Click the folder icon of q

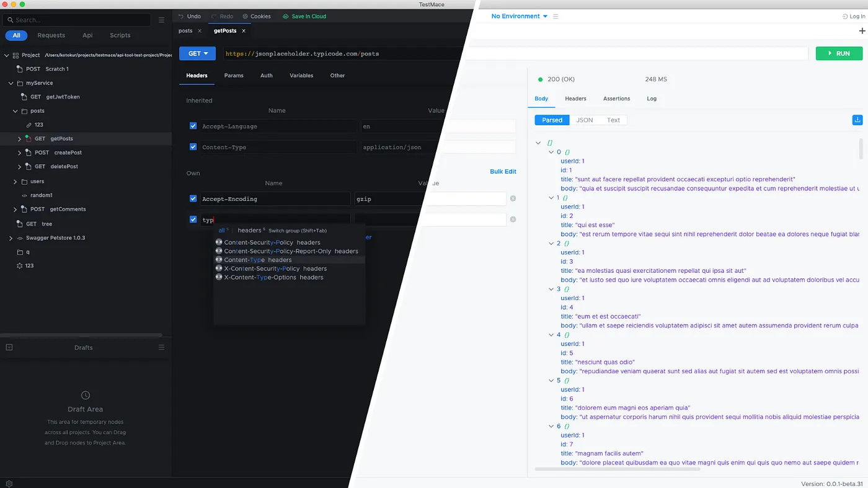point(20,252)
